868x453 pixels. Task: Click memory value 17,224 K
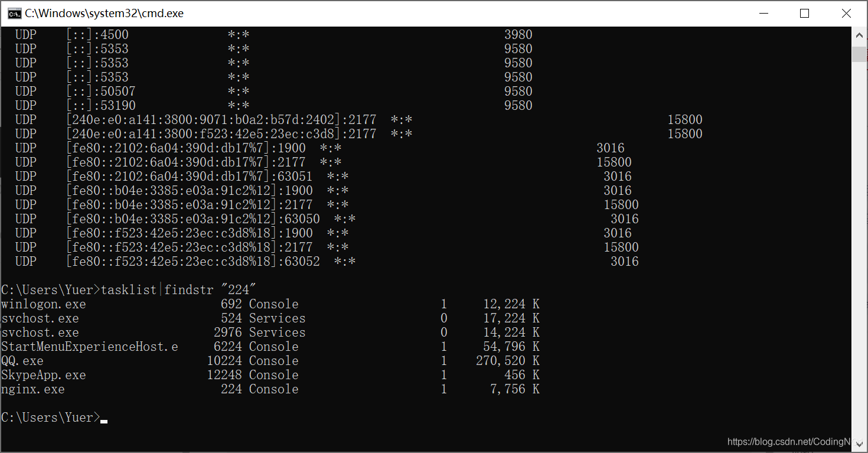point(511,318)
